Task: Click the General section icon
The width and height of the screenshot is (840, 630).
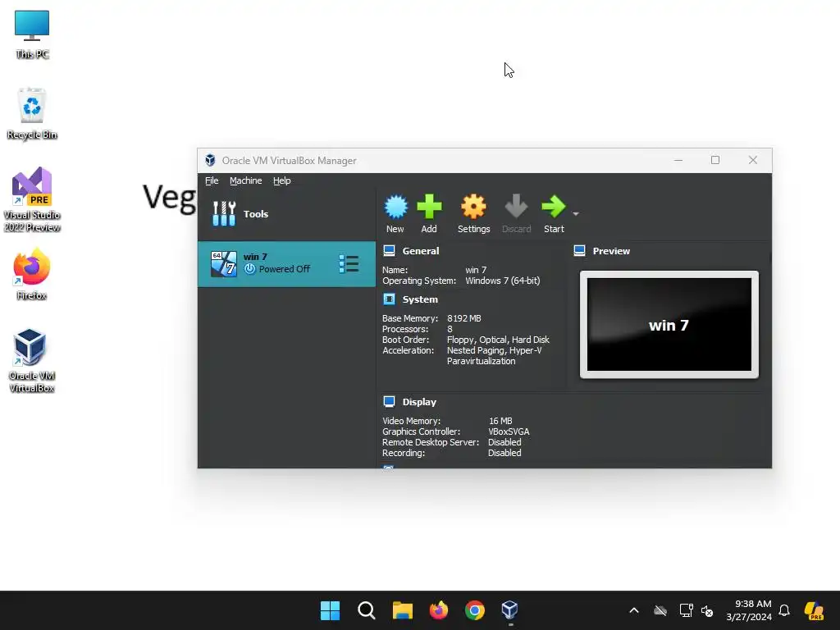Action: 390,251
